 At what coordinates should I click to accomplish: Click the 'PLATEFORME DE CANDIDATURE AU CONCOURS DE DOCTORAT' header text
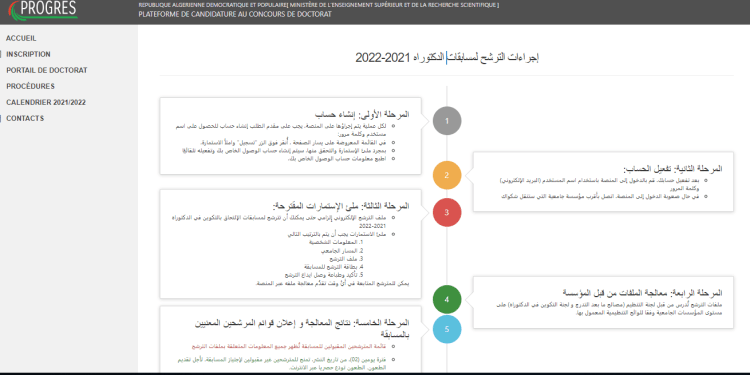click(x=235, y=14)
